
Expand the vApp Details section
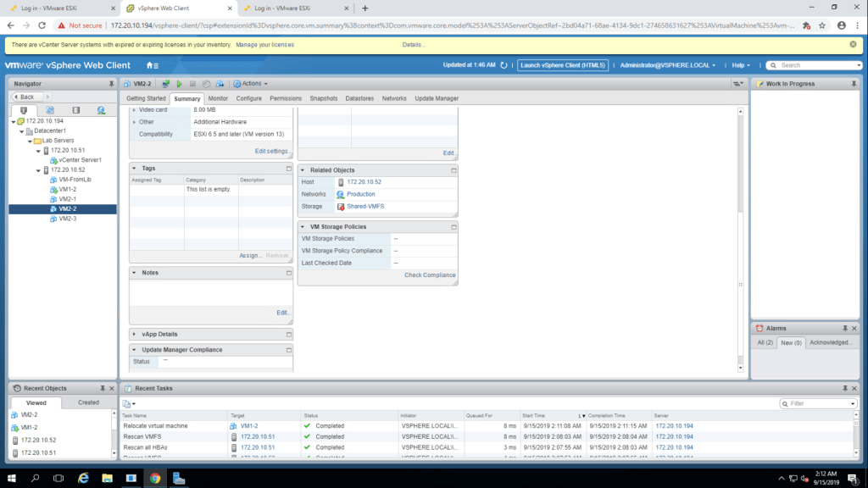click(x=135, y=335)
